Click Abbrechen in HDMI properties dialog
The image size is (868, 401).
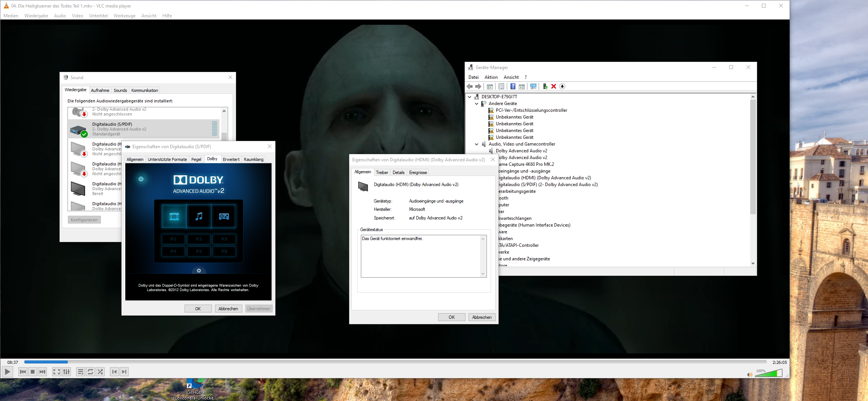(x=482, y=317)
